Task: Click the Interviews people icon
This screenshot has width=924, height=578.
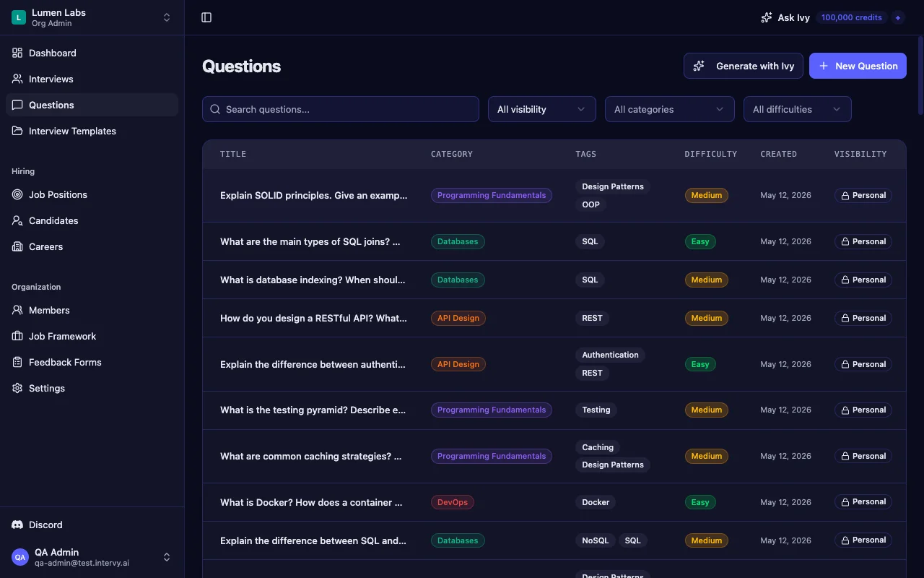Action: point(17,79)
